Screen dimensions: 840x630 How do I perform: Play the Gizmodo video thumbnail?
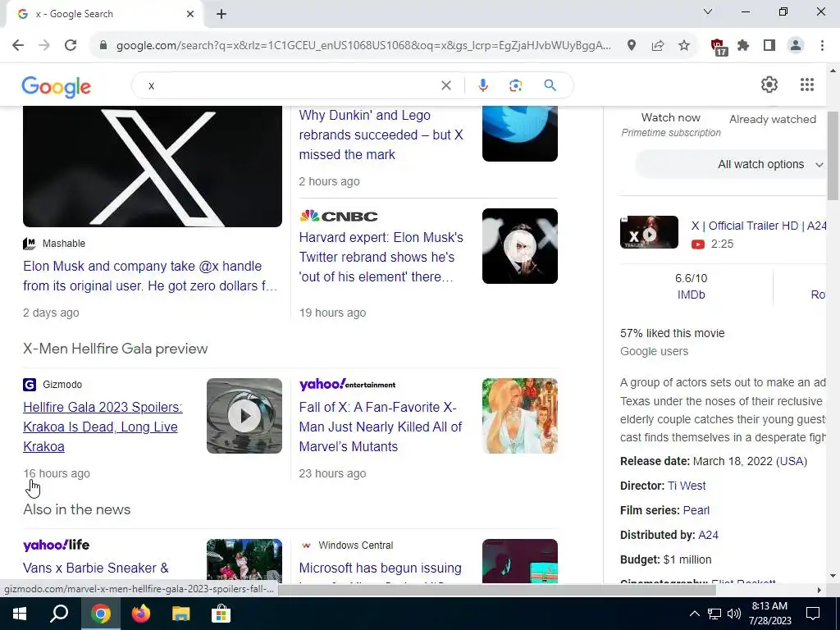(x=244, y=416)
